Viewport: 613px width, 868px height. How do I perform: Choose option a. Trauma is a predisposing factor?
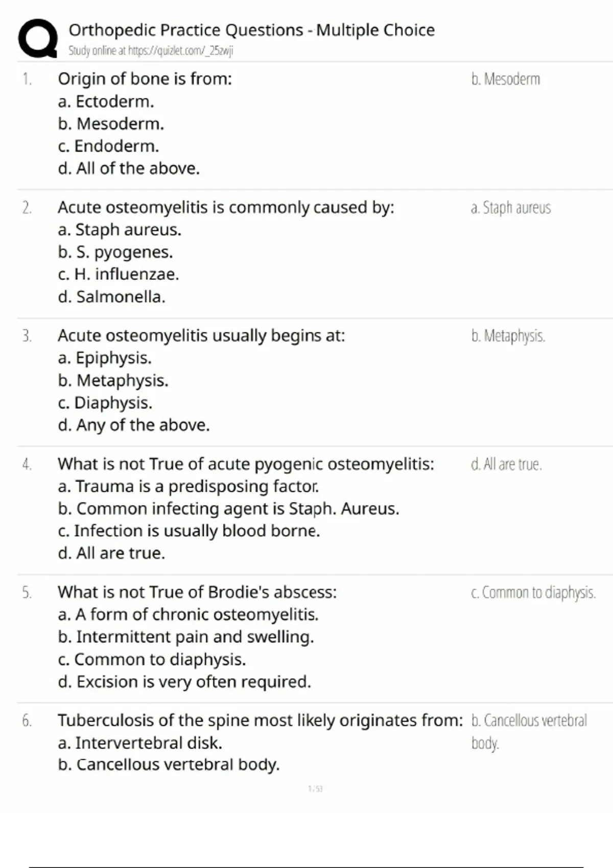point(188,486)
